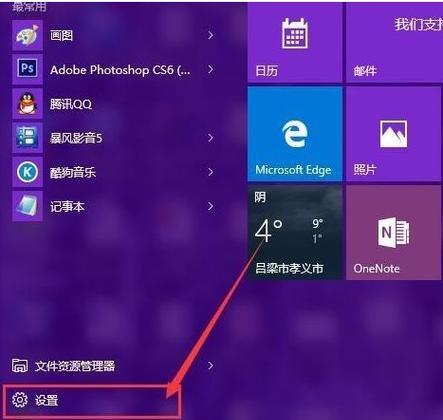The image size is (443, 420).
Task: Open the 照片 photos tile
Action: (x=394, y=134)
